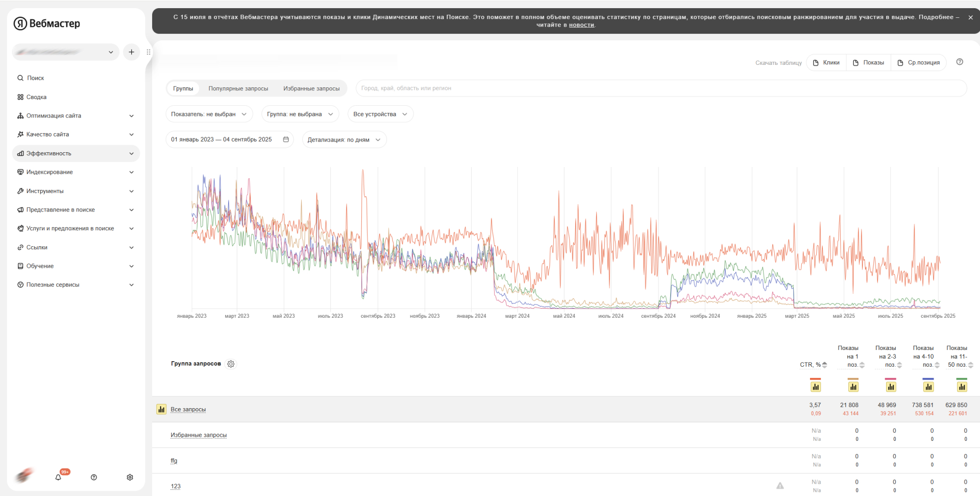Click the warning triangle in row 123
Screen dimensions: 980x496
780,486
